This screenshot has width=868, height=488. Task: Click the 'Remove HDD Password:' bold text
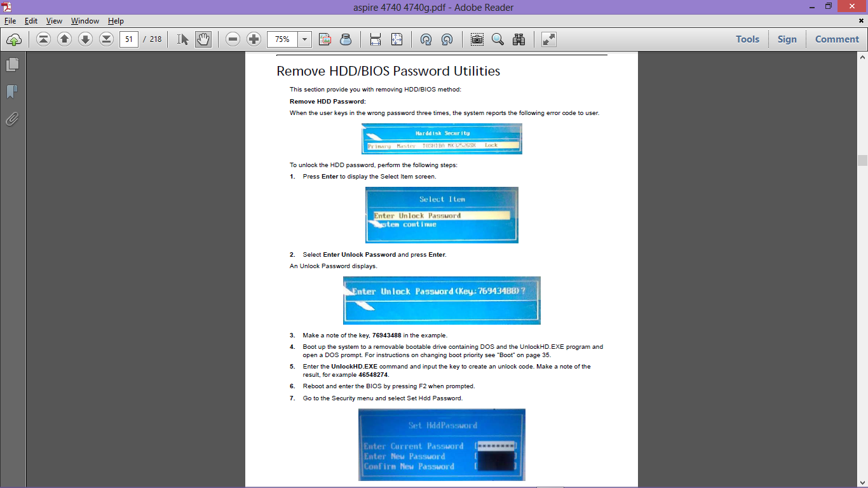tap(328, 102)
